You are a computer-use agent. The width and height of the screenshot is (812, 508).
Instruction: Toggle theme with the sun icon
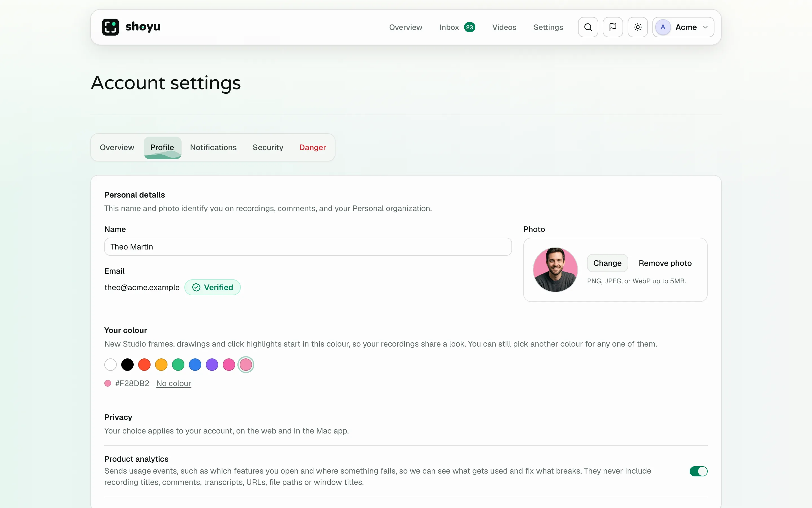pyautogui.click(x=637, y=27)
